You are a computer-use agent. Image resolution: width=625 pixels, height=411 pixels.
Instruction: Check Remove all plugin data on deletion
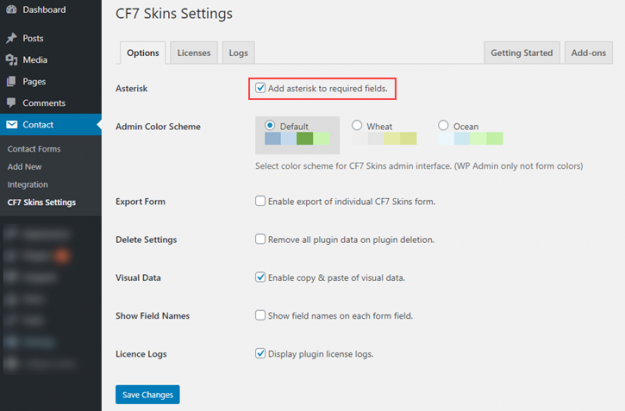coord(260,239)
